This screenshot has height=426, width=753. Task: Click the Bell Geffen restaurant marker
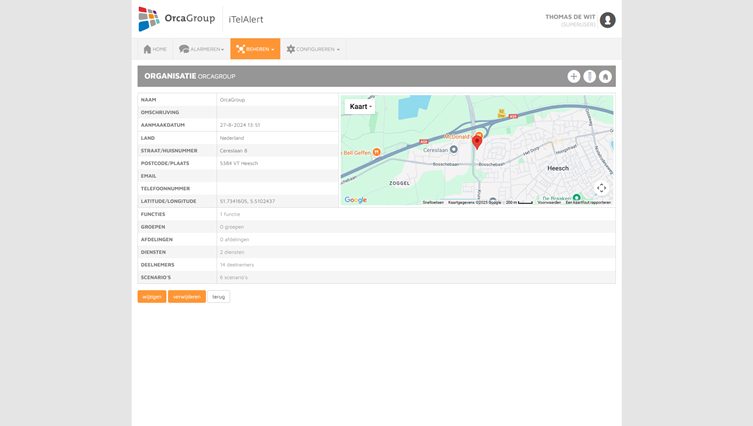coord(377,152)
